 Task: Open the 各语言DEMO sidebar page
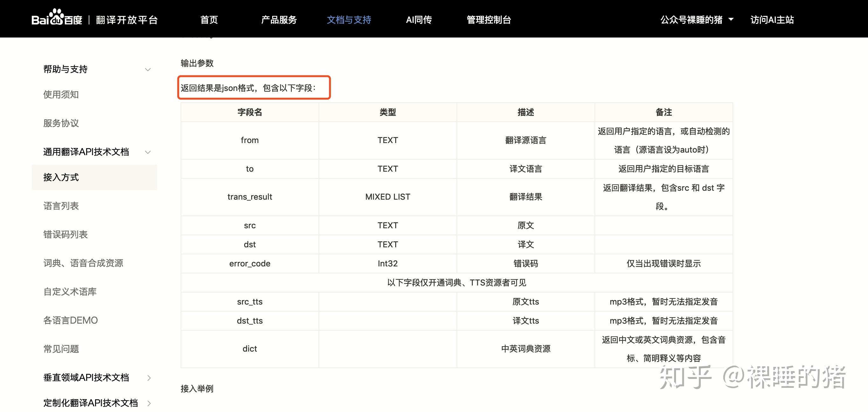70,320
